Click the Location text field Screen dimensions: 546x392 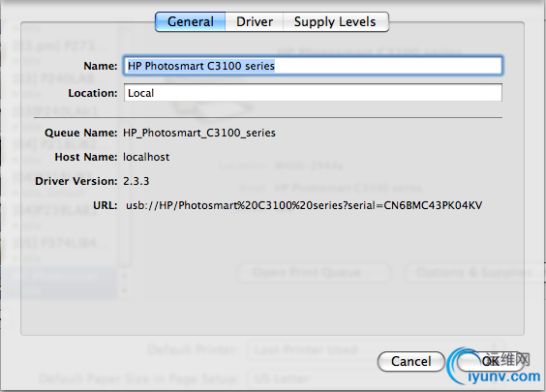[x=313, y=93]
